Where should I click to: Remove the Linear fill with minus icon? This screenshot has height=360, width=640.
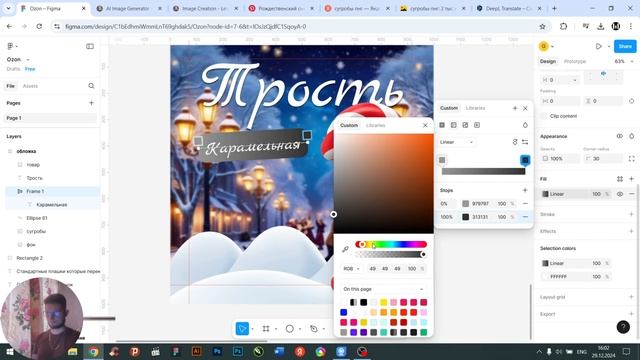[x=631, y=194]
